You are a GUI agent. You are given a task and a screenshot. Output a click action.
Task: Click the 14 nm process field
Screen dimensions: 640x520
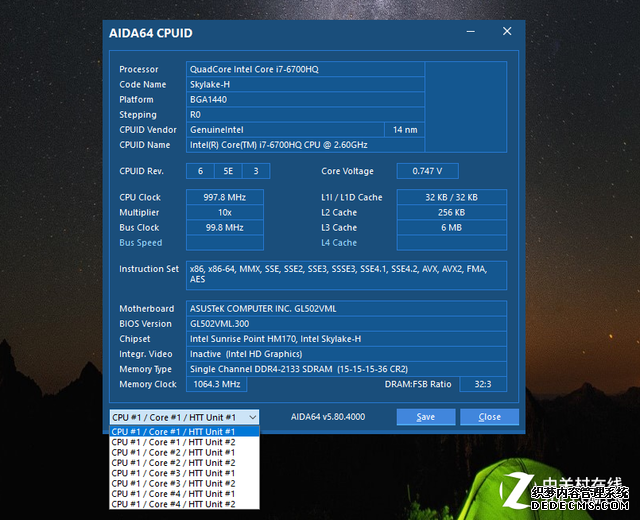pyautogui.click(x=405, y=129)
